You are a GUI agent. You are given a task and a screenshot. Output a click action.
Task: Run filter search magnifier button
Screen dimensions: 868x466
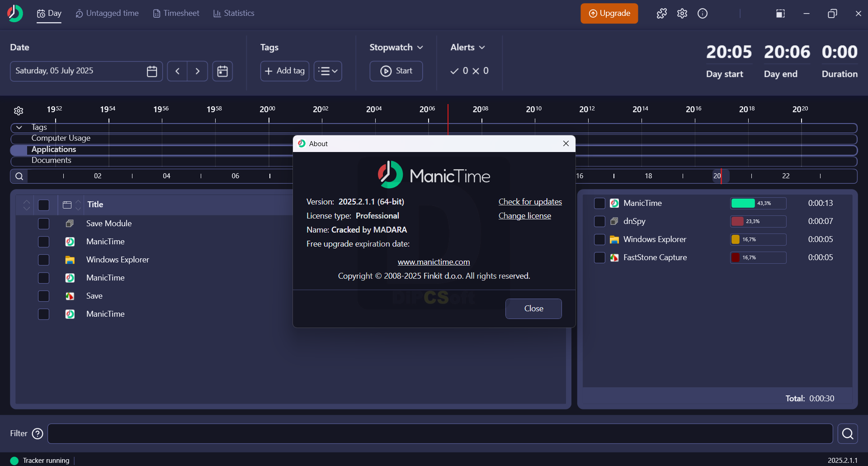[848, 434]
